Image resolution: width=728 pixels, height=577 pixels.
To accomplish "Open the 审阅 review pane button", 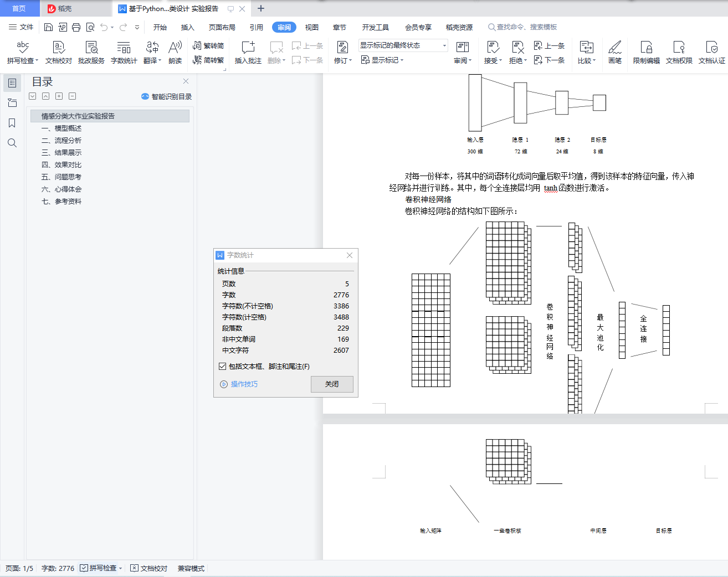I will [x=463, y=53].
